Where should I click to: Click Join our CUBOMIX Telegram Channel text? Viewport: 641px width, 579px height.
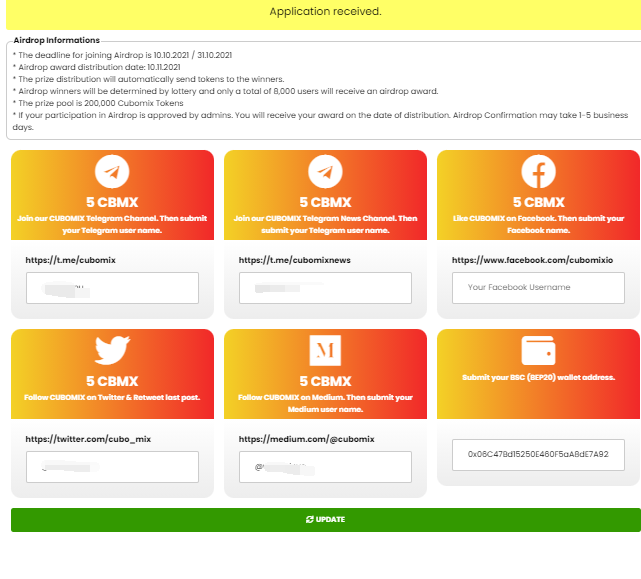pos(112,224)
